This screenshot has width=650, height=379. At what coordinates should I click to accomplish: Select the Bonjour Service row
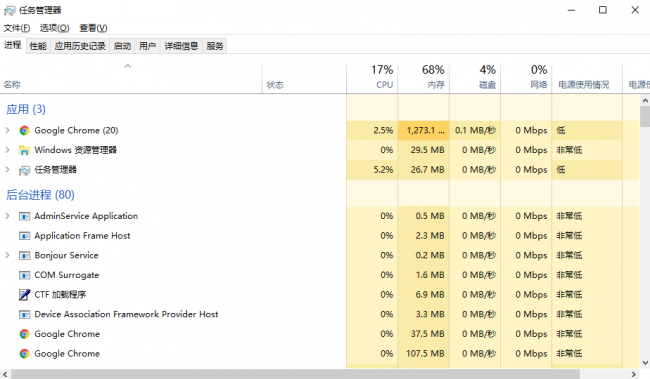pyautogui.click(x=66, y=255)
